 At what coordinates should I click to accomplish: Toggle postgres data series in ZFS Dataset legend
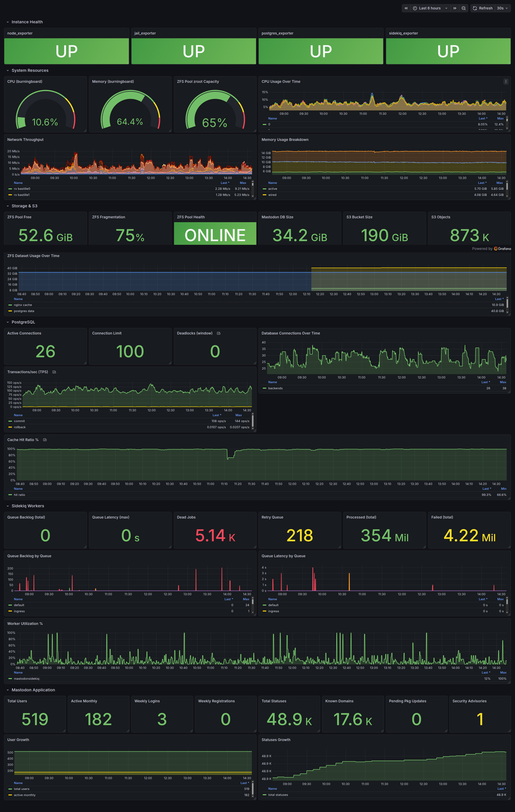[x=24, y=311]
